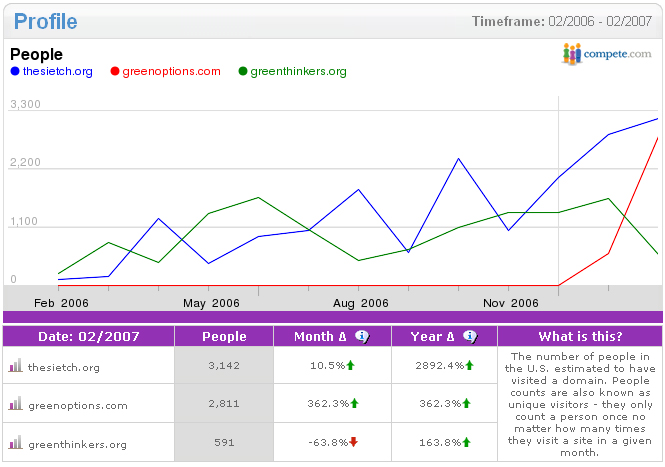Click the 362.3% month change value
Viewport: 665px width, 467px height.
click(328, 404)
